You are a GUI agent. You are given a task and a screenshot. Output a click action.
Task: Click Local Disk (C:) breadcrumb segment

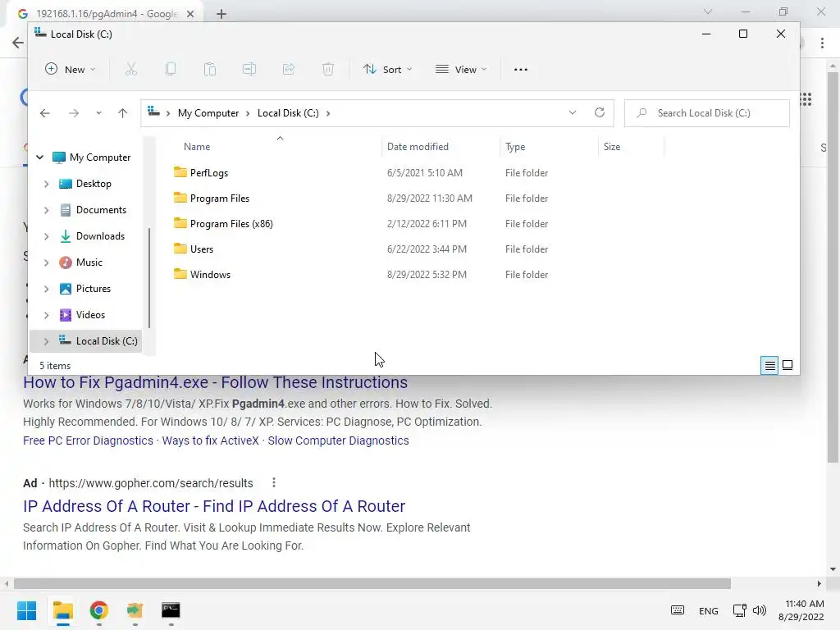tap(288, 113)
